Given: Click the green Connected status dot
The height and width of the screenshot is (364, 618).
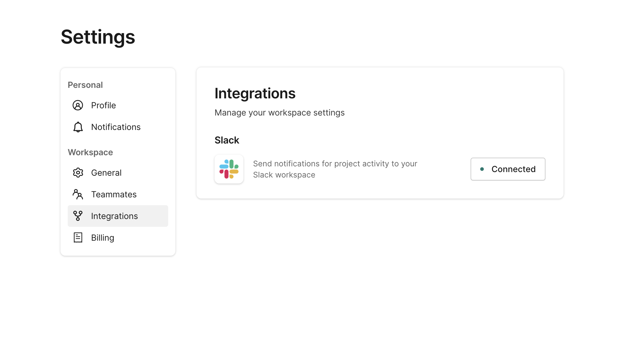Looking at the screenshot, I should (482, 169).
